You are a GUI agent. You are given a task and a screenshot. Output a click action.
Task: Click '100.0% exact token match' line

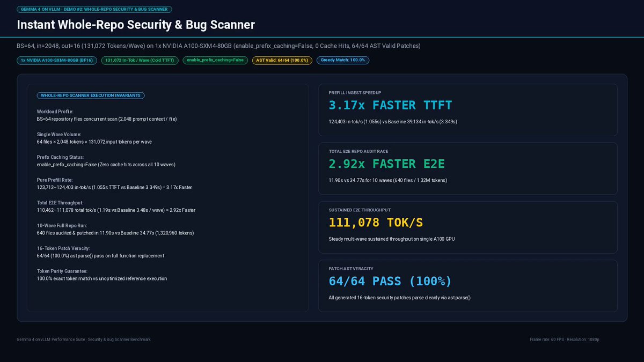(102, 278)
